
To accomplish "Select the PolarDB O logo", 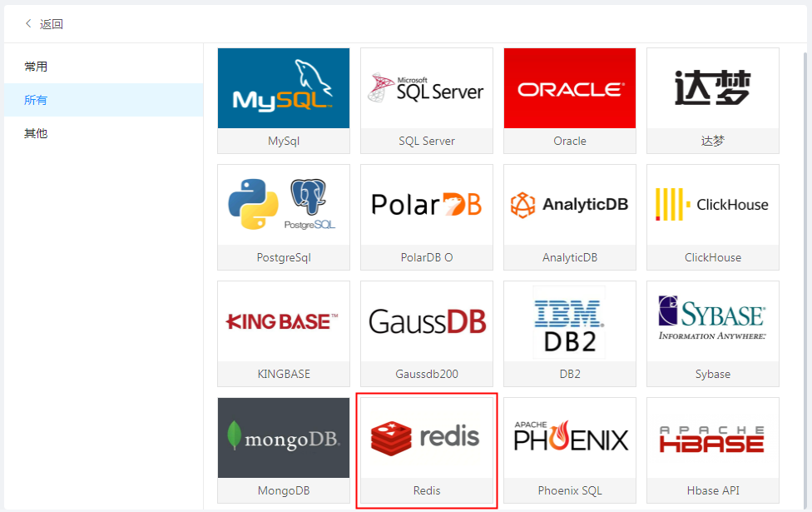I will point(427,205).
